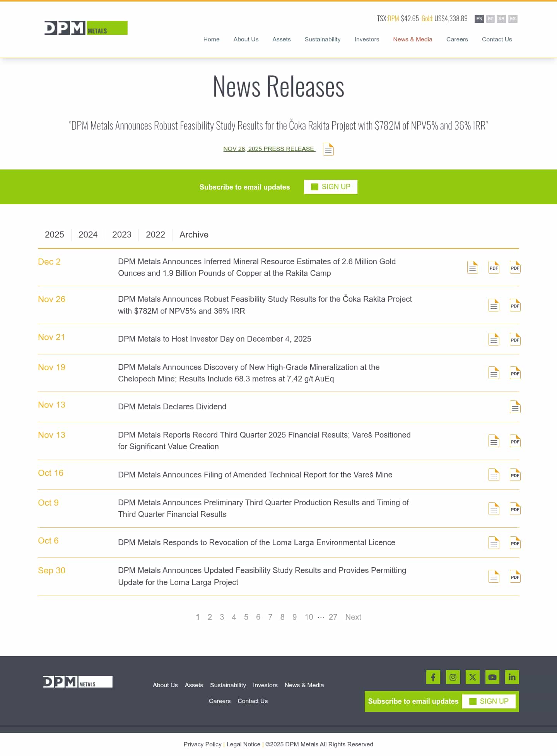This screenshot has width=557, height=756.
Task: Open the About Us header menu
Action: 246,39
